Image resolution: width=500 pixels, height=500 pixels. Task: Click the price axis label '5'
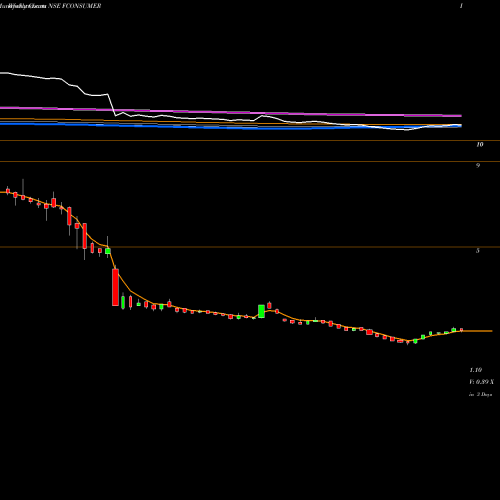coord(478,251)
